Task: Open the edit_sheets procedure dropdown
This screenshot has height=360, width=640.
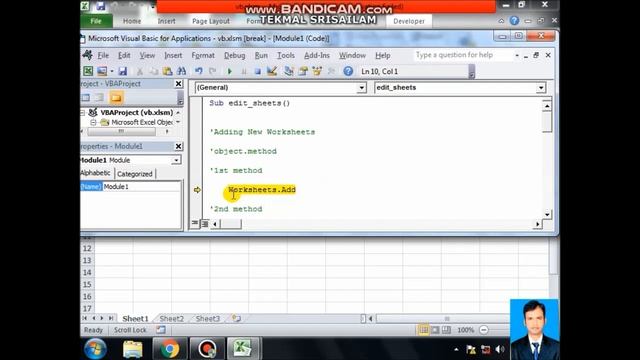Action: tap(541, 88)
